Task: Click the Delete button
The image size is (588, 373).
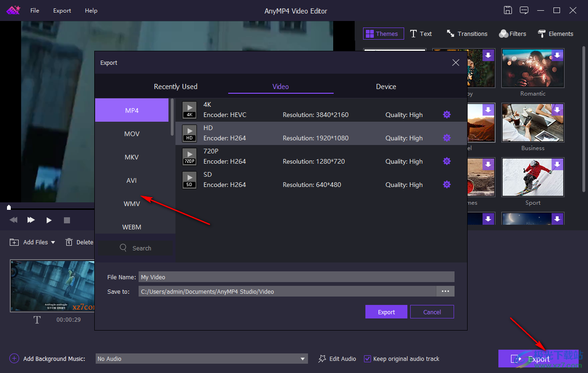Action: click(x=79, y=242)
